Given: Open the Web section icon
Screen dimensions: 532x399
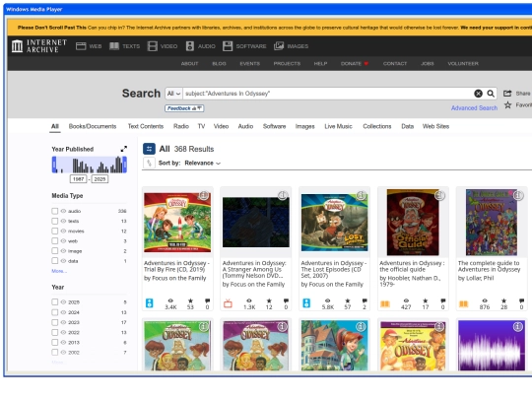Looking at the screenshot, I should (x=81, y=46).
